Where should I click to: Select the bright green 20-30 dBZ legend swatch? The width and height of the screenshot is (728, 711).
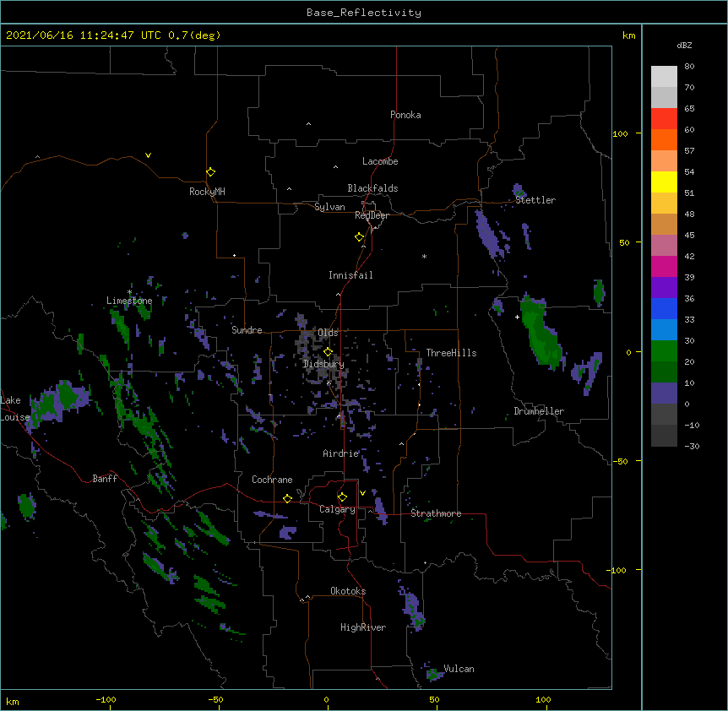click(x=664, y=351)
